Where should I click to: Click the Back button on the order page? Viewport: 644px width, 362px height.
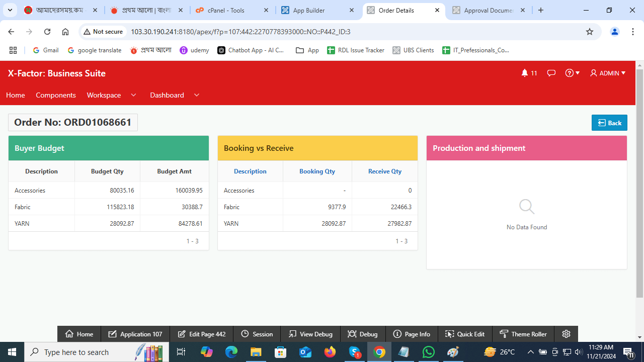click(609, 122)
